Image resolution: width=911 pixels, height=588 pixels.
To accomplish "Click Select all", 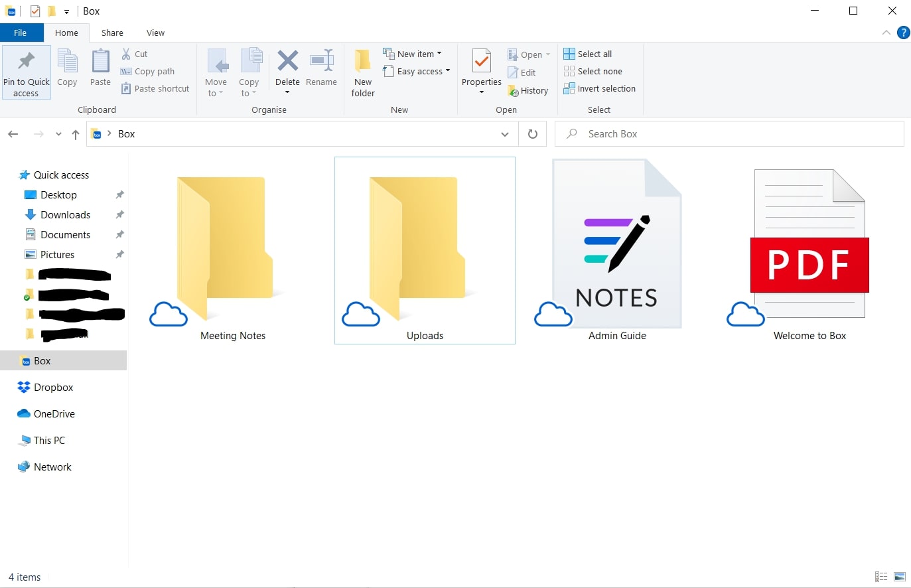I will tap(588, 54).
